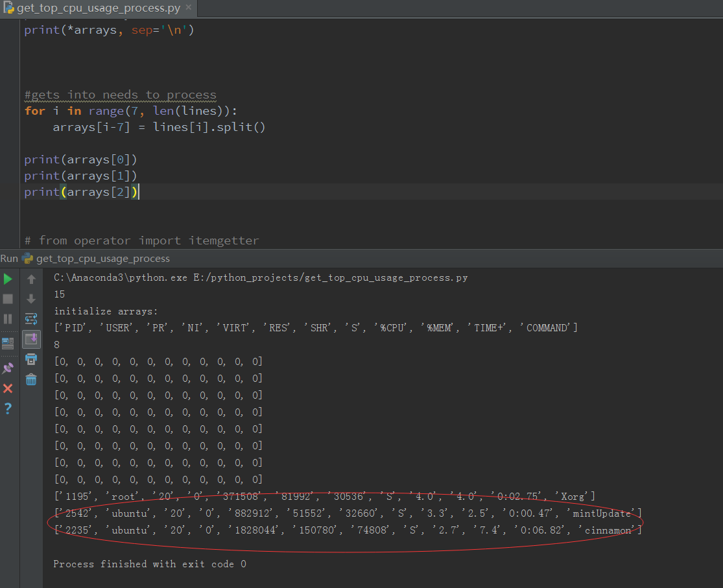This screenshot has width=723, height=588.
Task: Click the PID USER PR header row output
Action: pyautogui.click(x=316, y=328)
